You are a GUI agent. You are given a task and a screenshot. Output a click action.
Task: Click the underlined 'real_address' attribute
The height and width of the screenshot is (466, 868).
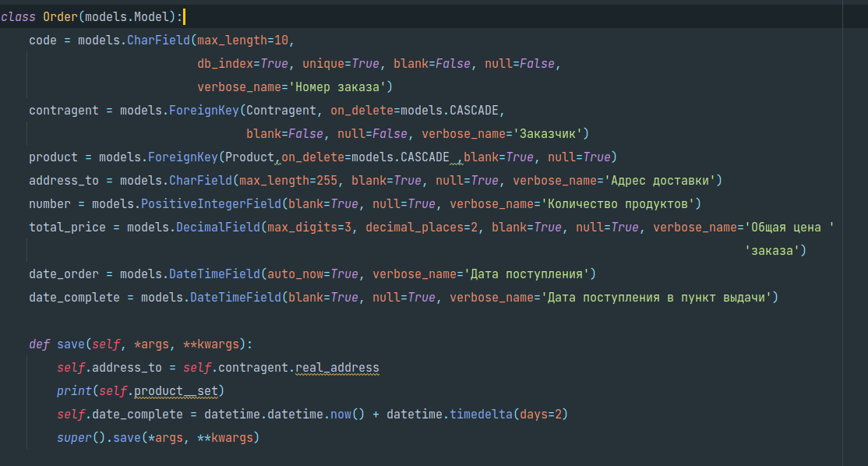(x=337, y=368)
